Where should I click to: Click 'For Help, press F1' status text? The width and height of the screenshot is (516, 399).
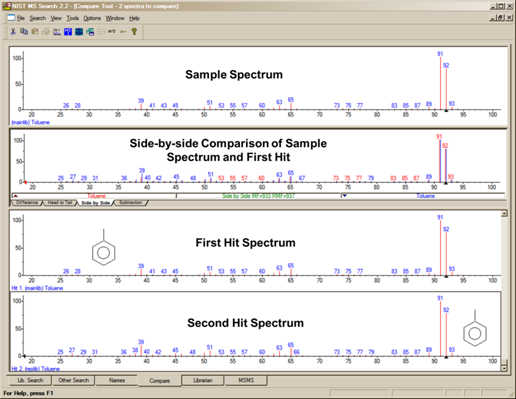tap(28, 393)
